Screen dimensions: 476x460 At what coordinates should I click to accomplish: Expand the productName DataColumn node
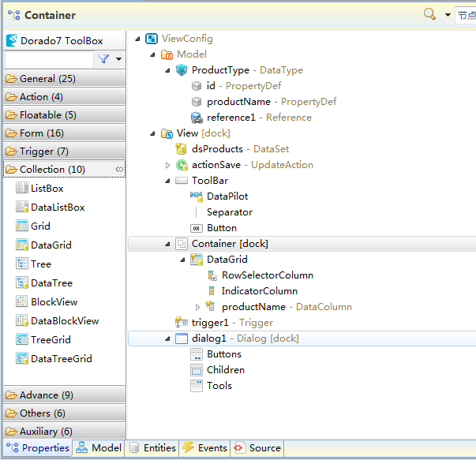click(x=198, y=307)
